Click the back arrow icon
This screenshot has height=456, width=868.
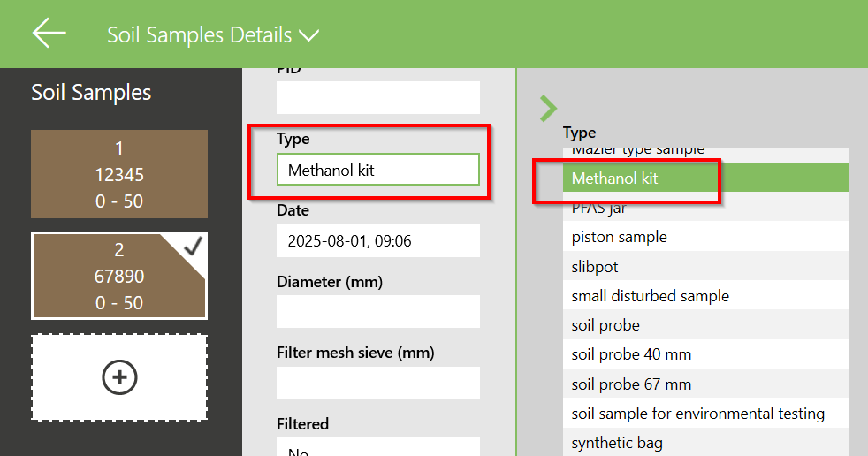49,34
